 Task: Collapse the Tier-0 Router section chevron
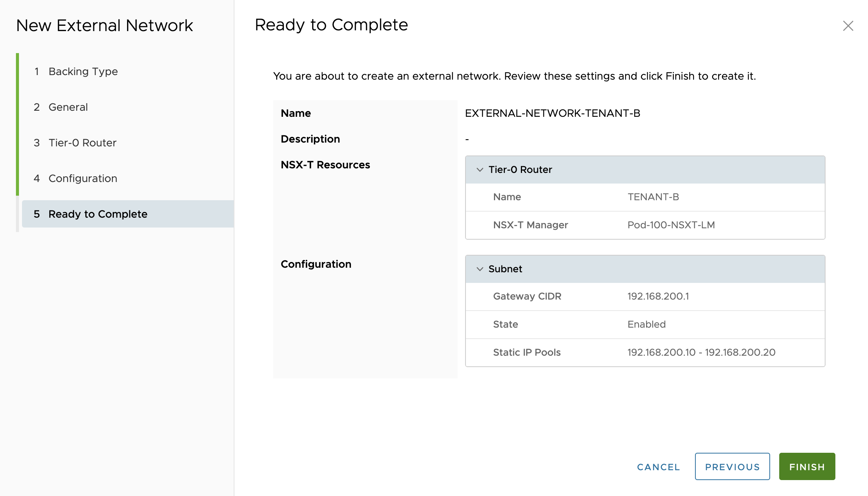(480, 170)
